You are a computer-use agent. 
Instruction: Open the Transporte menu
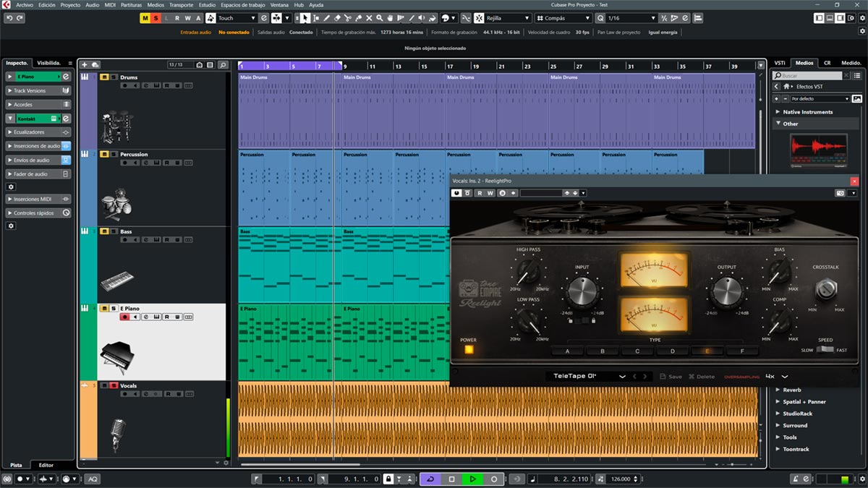181,5
